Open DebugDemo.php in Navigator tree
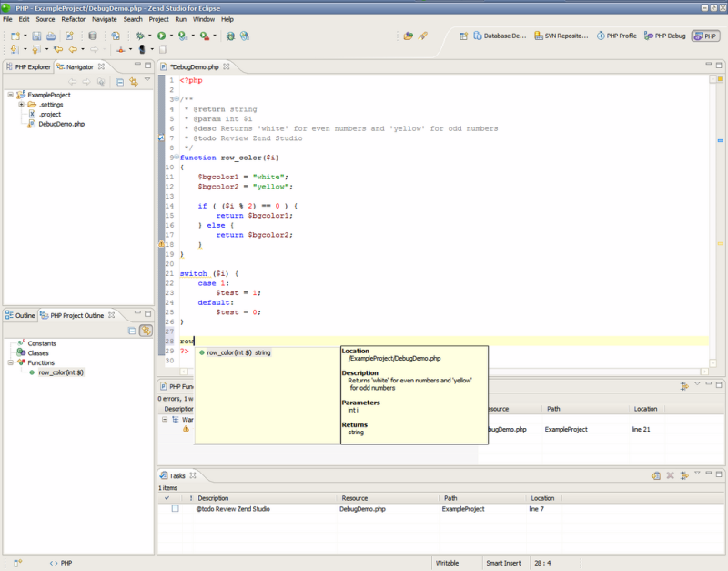 coord(61,124)
